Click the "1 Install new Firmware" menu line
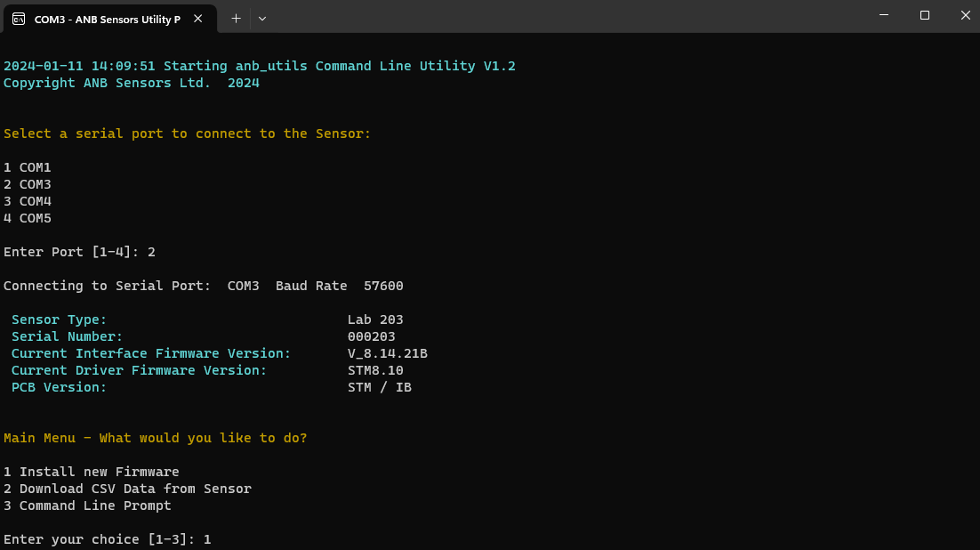980x550 pixels. [x=92, y=472]
